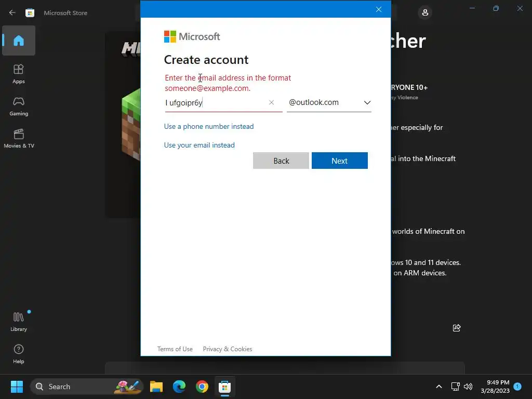Click the network display tray icon
Image resolution: width=532 pixels, height=399 pixels.
point(455,387)
